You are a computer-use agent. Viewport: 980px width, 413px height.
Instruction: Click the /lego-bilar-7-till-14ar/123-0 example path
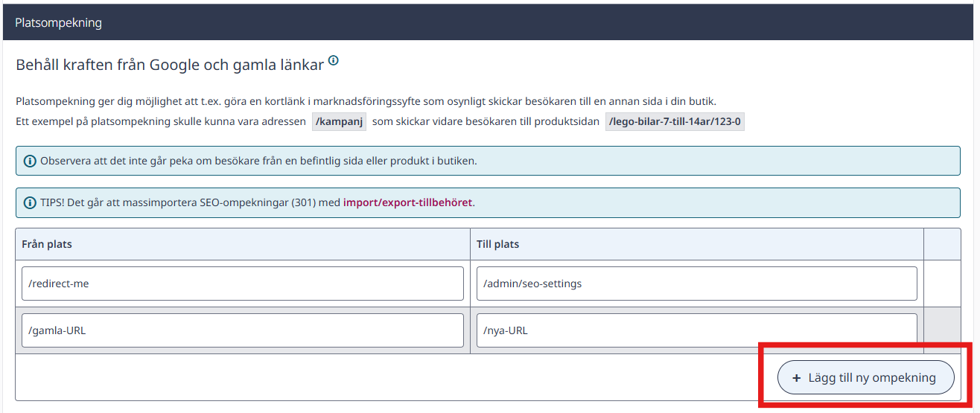(675, 122)
